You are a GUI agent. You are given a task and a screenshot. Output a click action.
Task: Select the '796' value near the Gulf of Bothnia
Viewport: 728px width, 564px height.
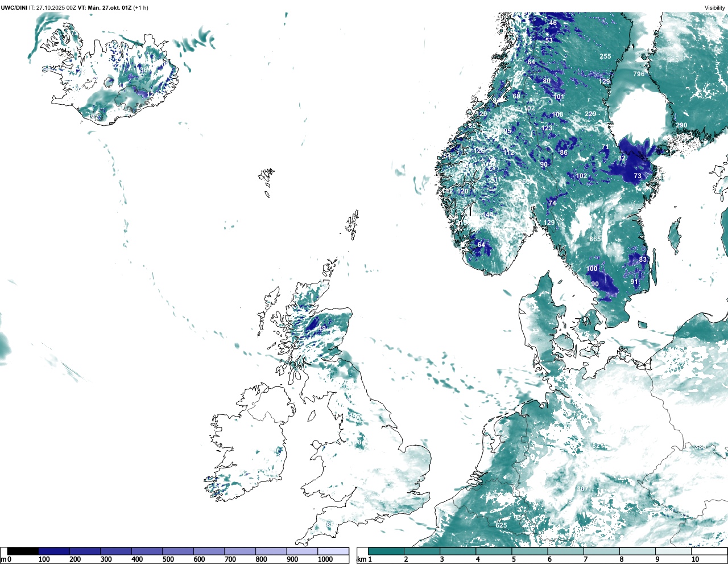639,74
